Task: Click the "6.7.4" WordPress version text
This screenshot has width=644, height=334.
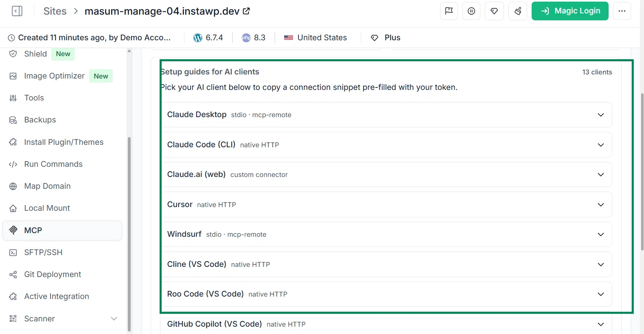Action: (215, 38)
